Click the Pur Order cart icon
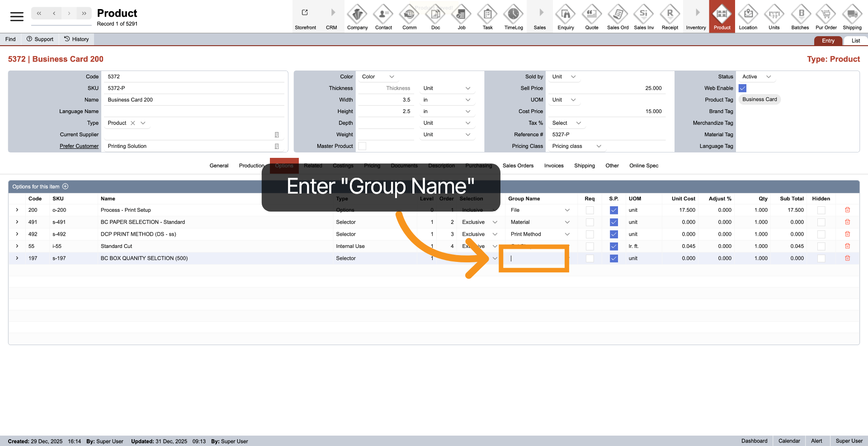Viewport: 868px width, 446px height. (x=826, y=14)
